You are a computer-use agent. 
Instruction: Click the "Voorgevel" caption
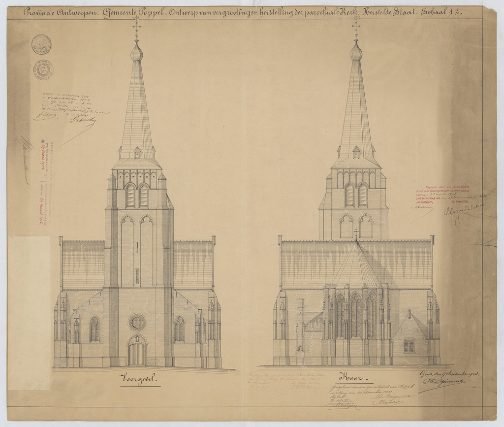[139, 379]
